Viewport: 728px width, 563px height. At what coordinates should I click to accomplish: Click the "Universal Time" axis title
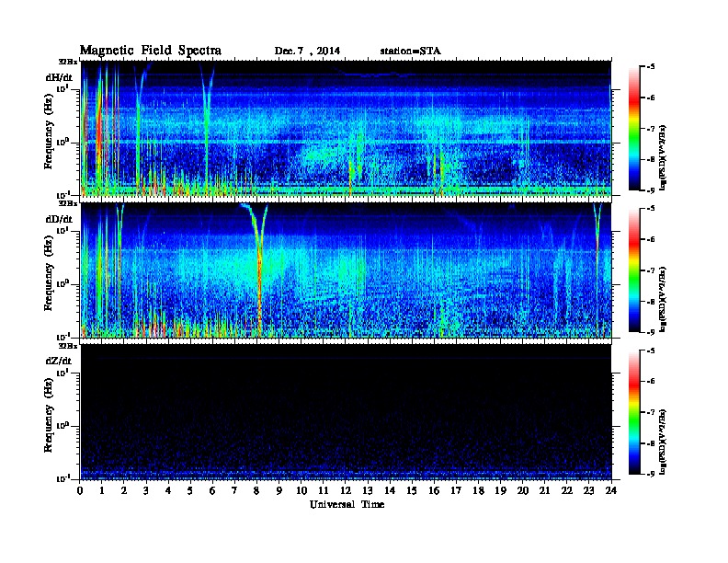(x=347, y=504)
